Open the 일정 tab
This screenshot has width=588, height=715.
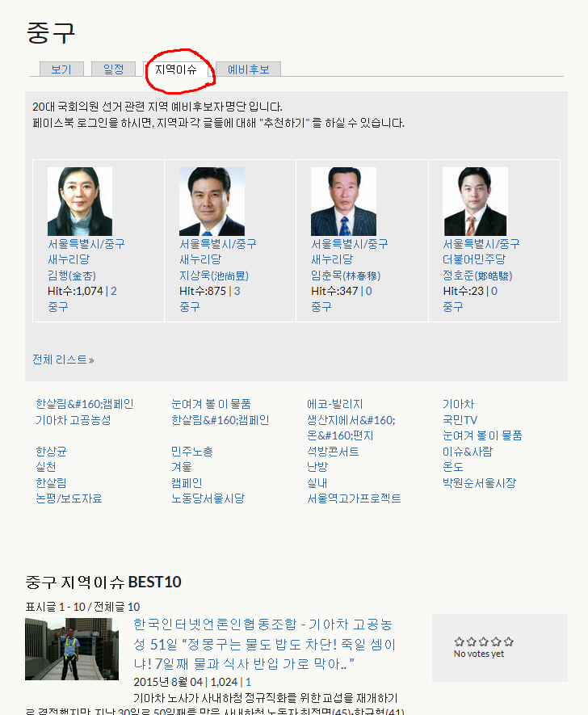coord(113,69)
